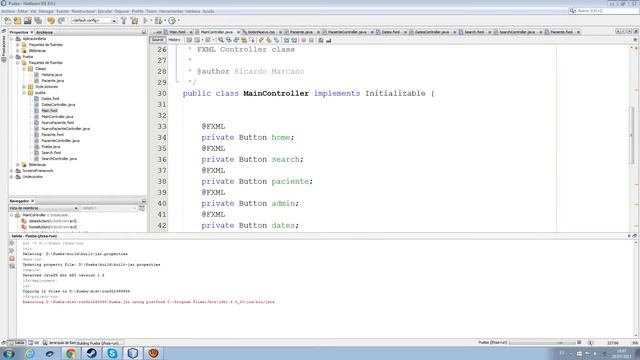This screenshot has width=640, height=360.
Task: Select NuevoPaciente.fxml in project tree
Action: tap(57, 122)
